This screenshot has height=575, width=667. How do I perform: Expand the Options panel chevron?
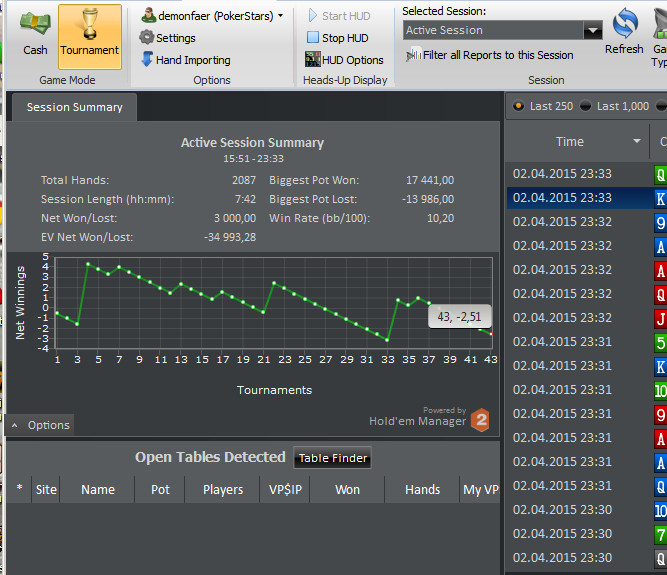tap(15, 425)
